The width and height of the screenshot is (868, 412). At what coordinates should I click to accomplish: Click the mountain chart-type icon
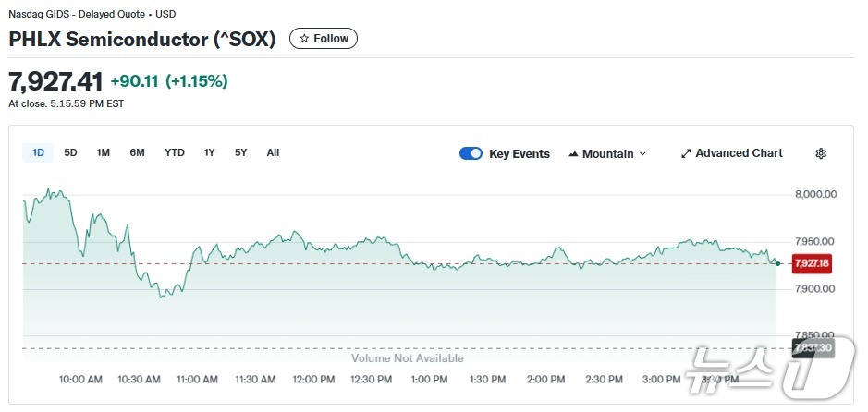tap(573, 154)
